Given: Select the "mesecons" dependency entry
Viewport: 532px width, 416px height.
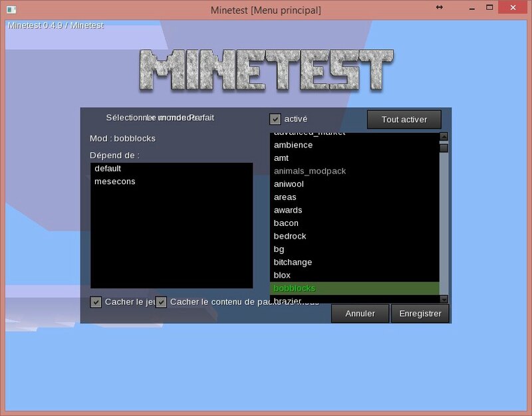Looking at the screenshot, I should 115,181.
